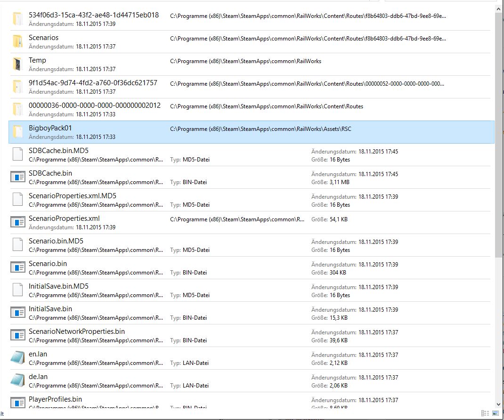Click the file icon of ScenarioProperties.xml.MD5
Viewport: 504px width, 420px height.
click(x=18, y=200)
